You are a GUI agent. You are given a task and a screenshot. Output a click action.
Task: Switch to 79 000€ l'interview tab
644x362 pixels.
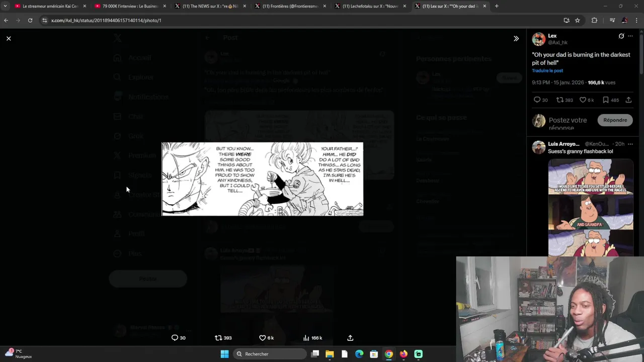[130, 6]
